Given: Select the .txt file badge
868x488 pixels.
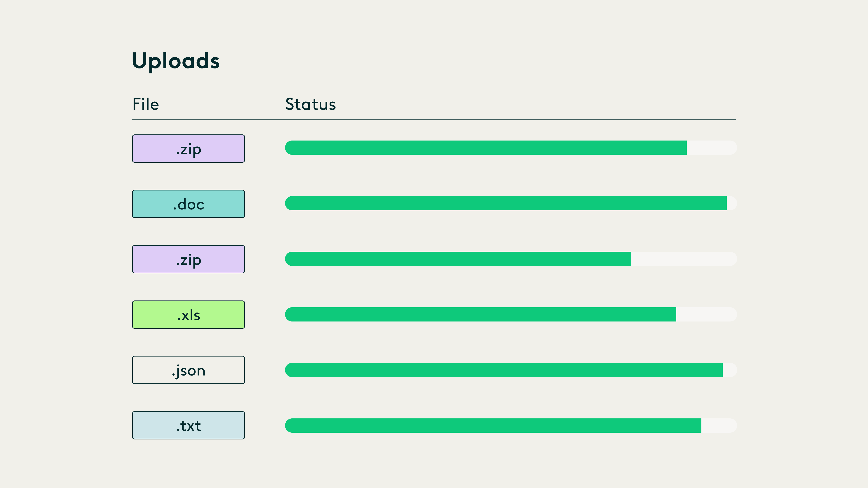Looking at the screenshot, I should [188, 425].
